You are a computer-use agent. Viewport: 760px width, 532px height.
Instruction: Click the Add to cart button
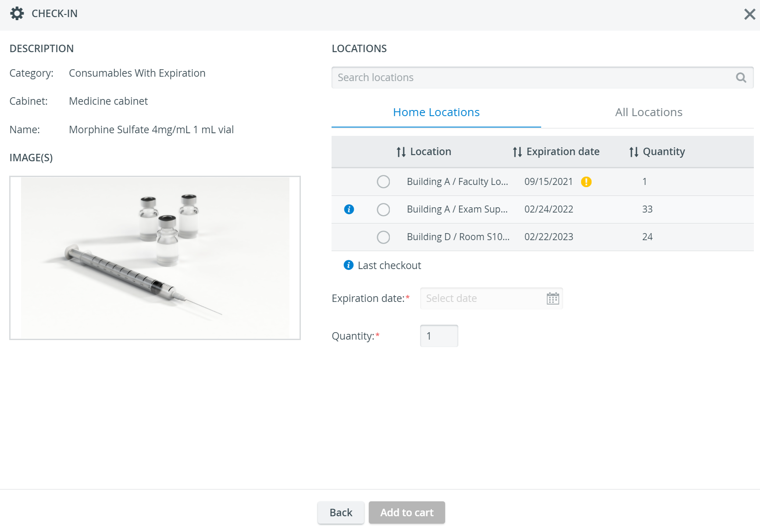(407, 513)
